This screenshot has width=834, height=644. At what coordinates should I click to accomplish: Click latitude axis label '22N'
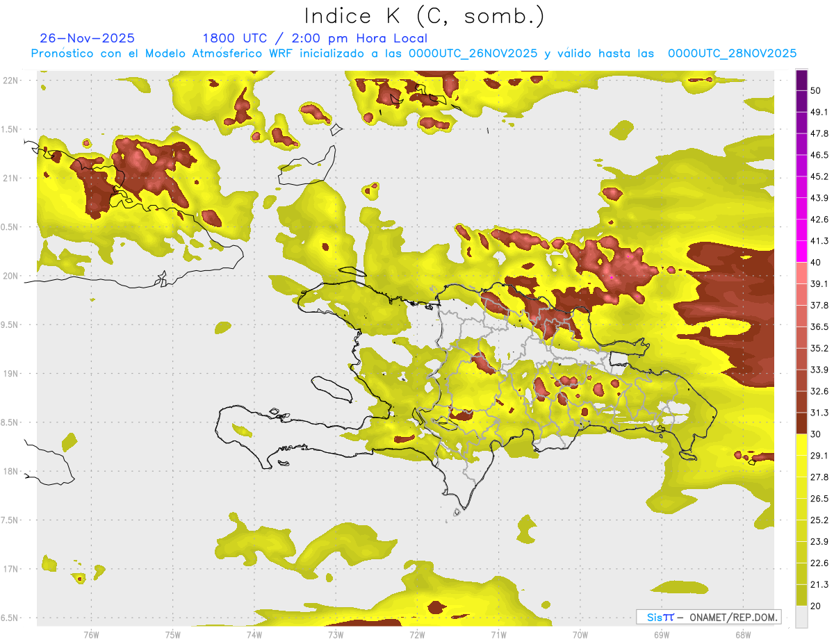[x=10, y=81]
